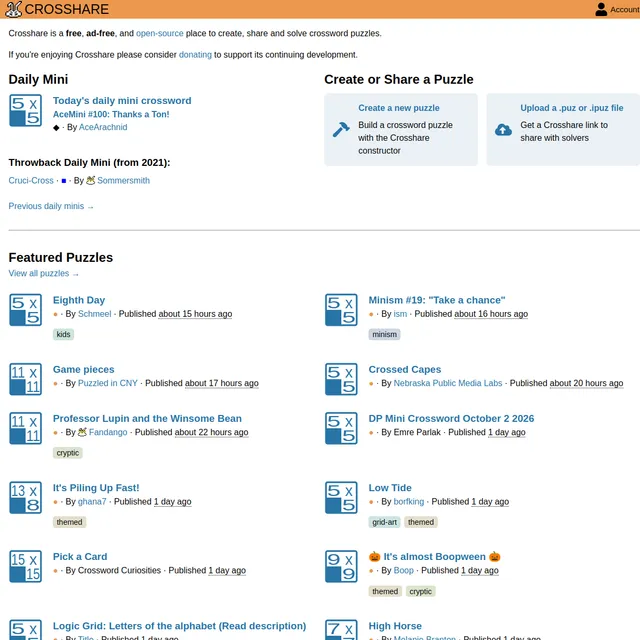This screenshot has height=640, width=640.
Task: Open the Eighth Day puzzle
Action: 79,300
